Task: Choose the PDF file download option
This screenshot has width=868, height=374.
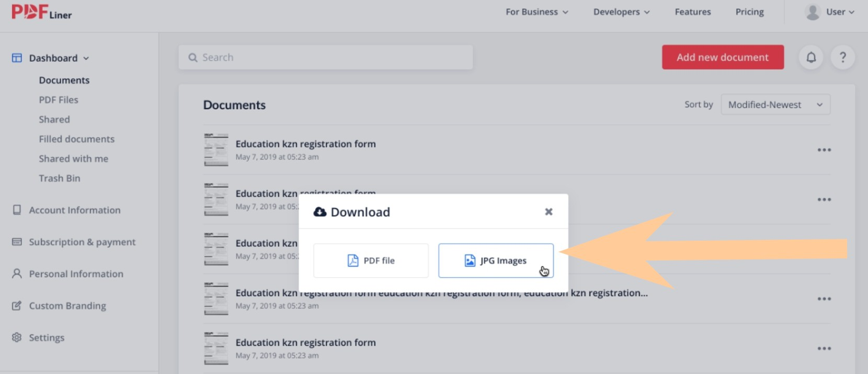Action: pyautogui.click(x=371, y=260)
